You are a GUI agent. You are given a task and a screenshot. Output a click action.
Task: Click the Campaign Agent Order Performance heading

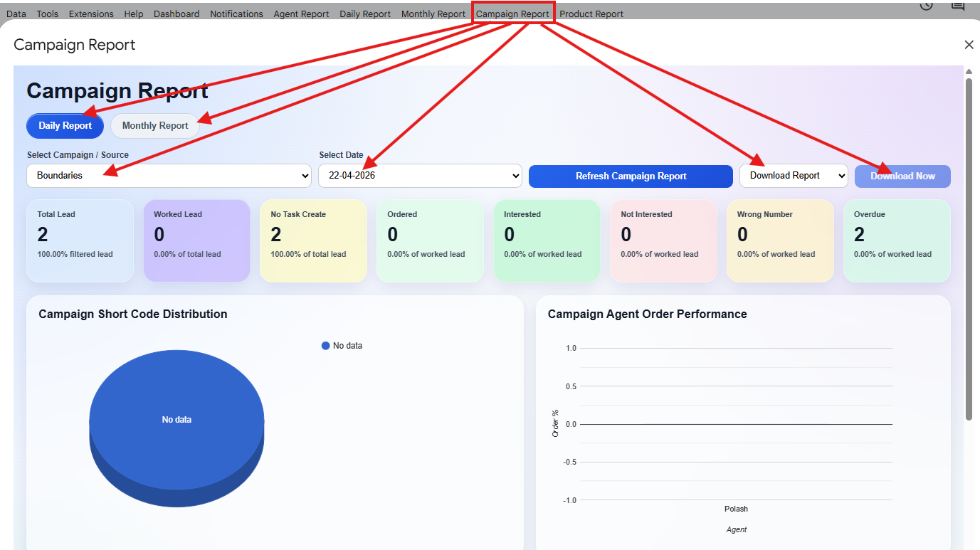click(648, 314)
